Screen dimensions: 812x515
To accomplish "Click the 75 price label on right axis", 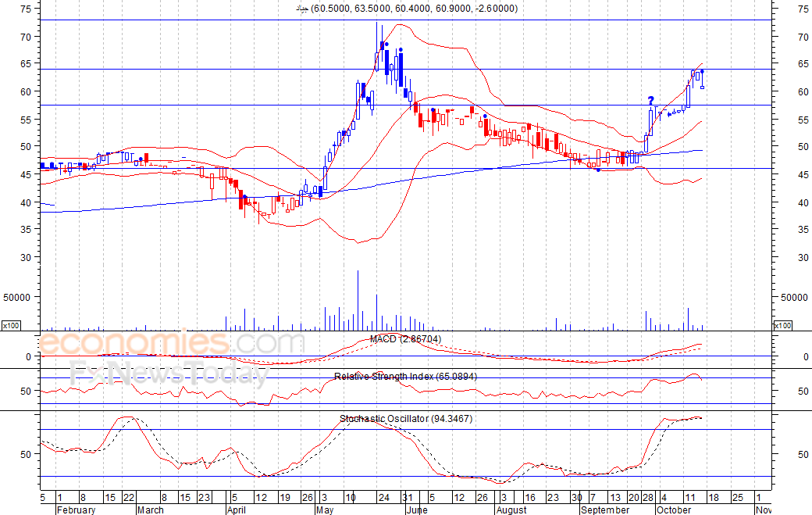I will coord(803,9).
